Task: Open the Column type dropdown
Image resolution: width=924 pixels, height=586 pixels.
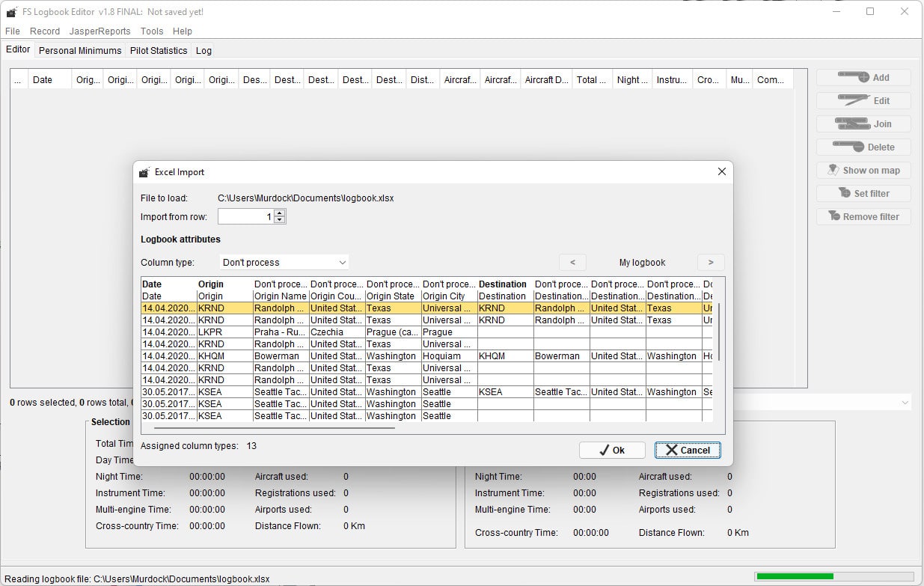Action: click(x=284, y=263)
